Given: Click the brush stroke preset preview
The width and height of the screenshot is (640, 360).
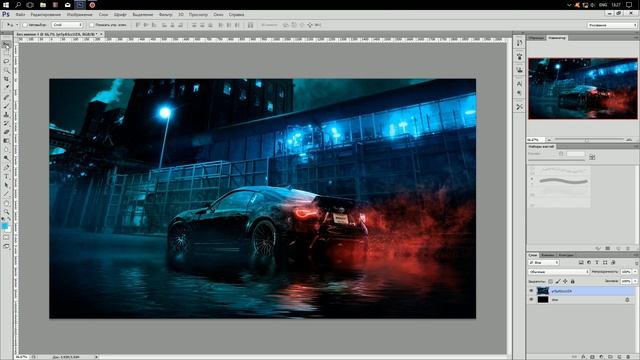Looking at the screenshot, I should [x=564, y=181].
